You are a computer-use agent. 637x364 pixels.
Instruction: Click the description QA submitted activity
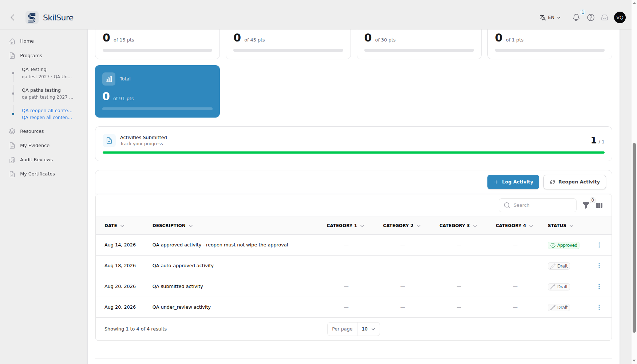[x=178, y=286]
